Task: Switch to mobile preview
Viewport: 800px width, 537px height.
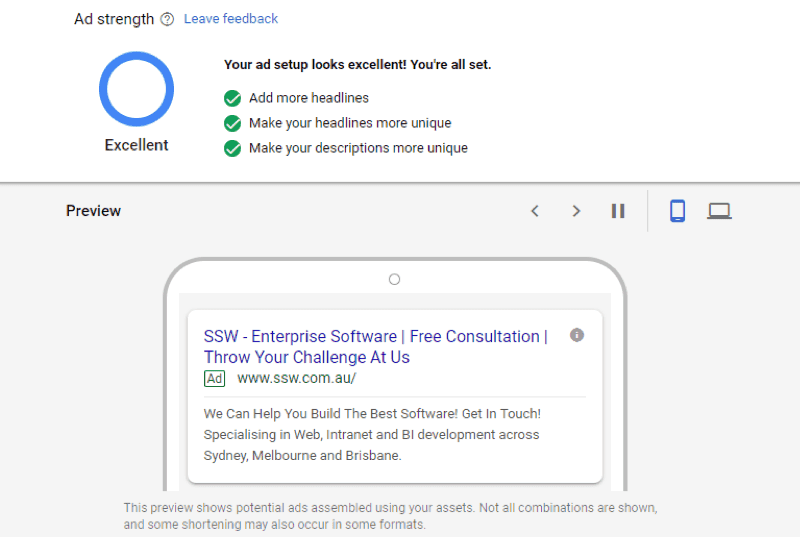Action: click(x=677, y=211)
